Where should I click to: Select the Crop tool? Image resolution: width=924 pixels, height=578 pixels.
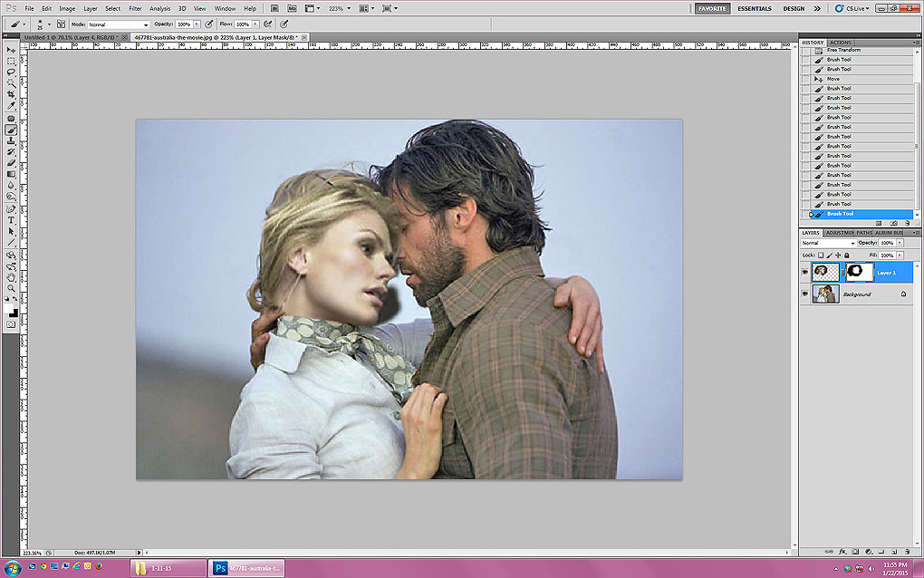pyautogui.click(x=11, y=94)
